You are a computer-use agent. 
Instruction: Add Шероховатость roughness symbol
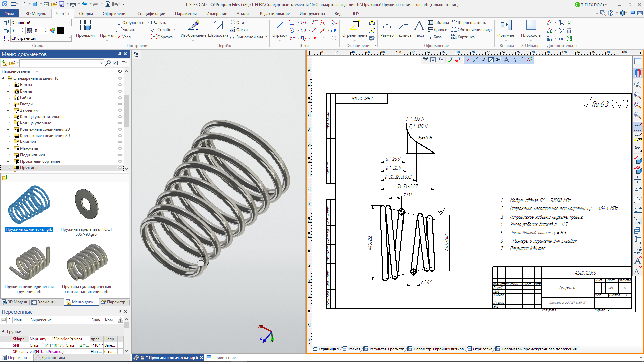469,23
